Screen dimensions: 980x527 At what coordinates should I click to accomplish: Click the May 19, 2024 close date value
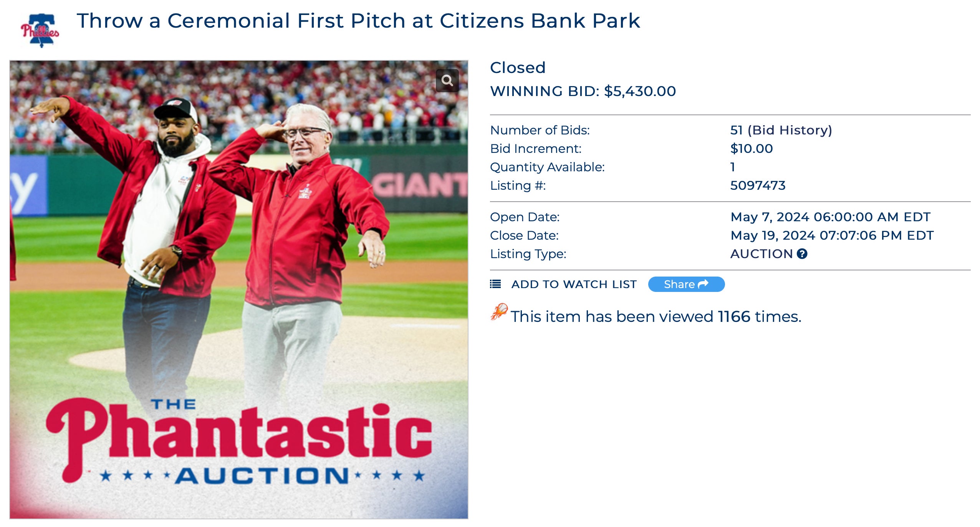point(832,235)
